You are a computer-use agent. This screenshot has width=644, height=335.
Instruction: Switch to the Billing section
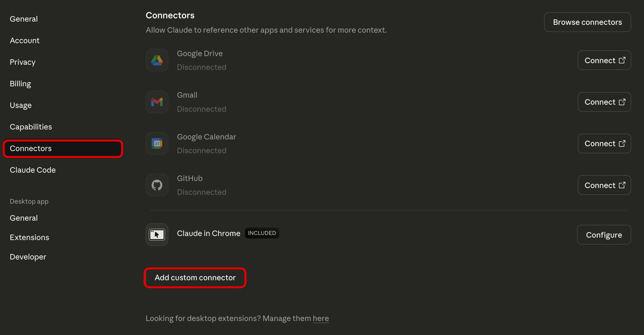(20, 84)
